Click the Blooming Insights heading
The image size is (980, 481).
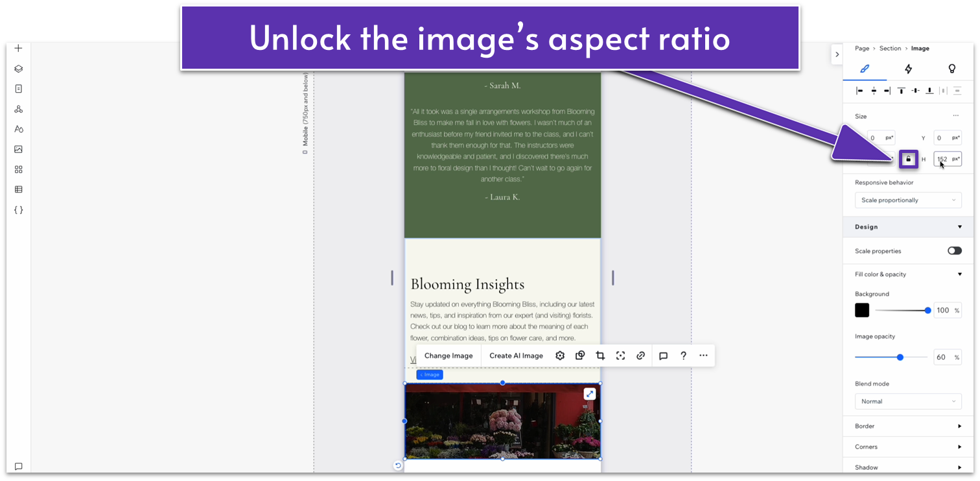(467, 284)
